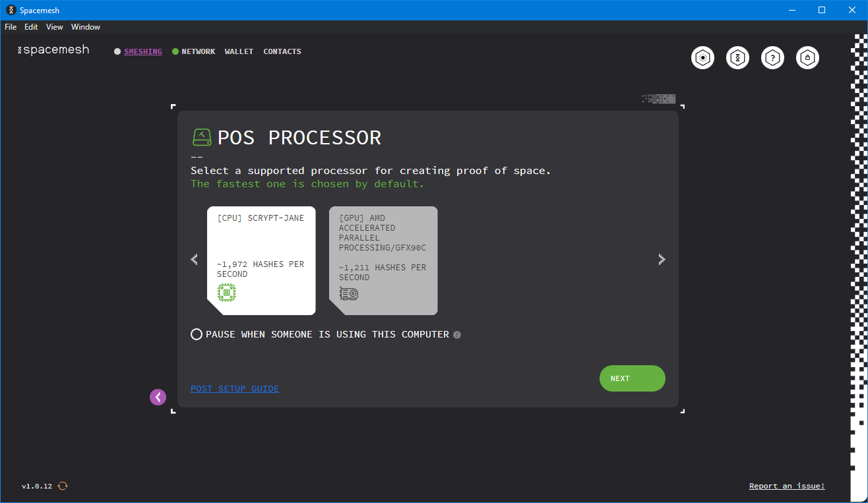Go to the Smeshing tab

[143, 51]
